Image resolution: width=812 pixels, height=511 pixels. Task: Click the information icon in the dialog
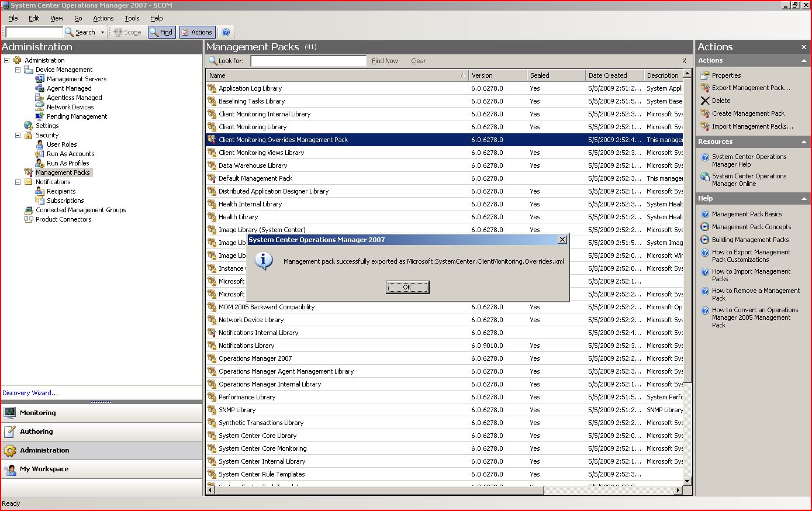coord(264,261)
